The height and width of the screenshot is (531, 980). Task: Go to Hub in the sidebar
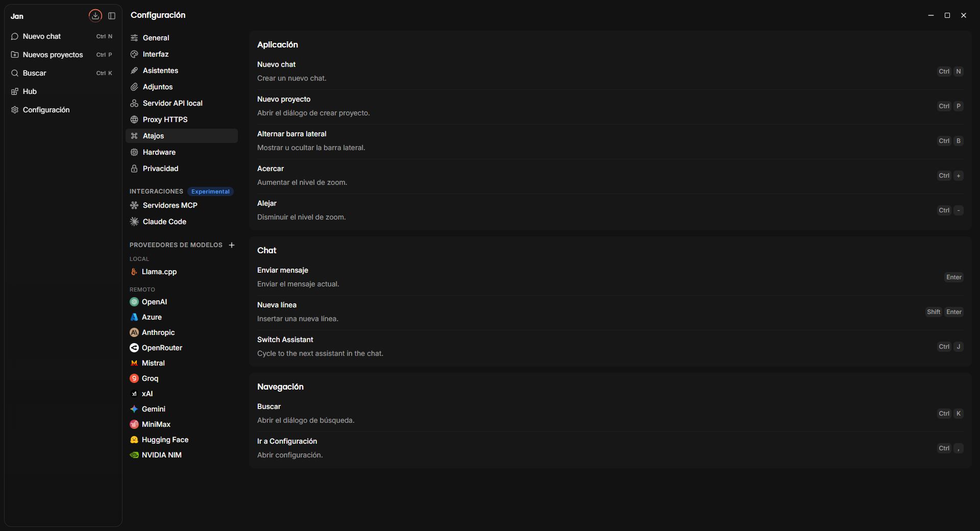pos(63,91)
